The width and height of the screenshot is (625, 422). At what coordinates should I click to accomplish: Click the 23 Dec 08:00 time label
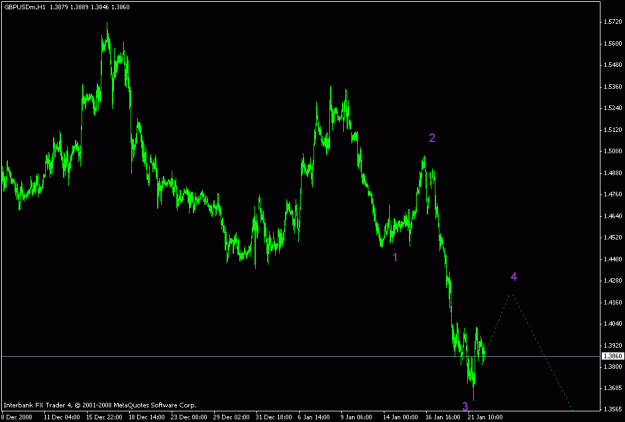coord(189,417)
